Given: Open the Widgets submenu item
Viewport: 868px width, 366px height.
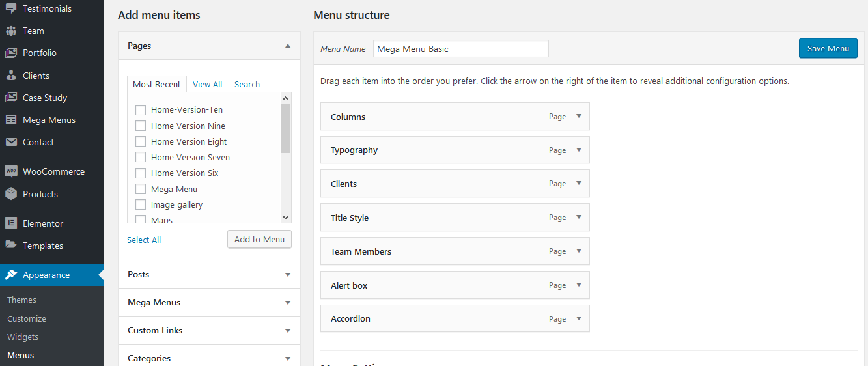Looking at the screenshot, I should pos(23,337).
